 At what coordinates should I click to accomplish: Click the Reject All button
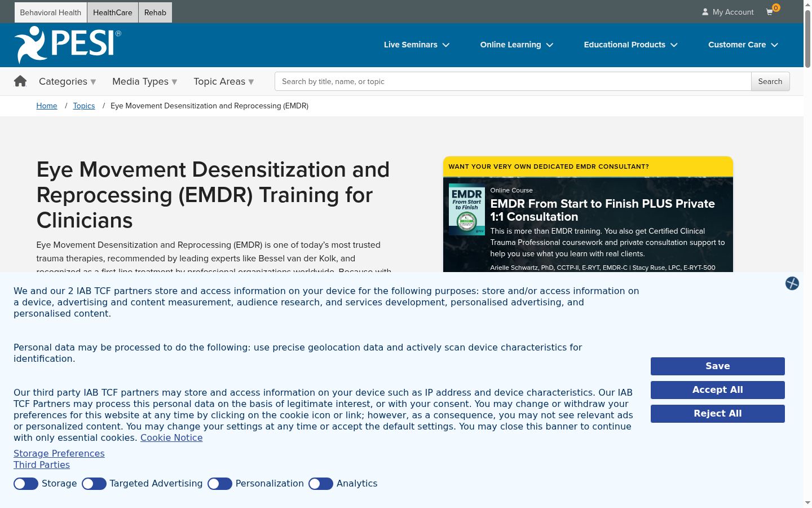[718, 414]
